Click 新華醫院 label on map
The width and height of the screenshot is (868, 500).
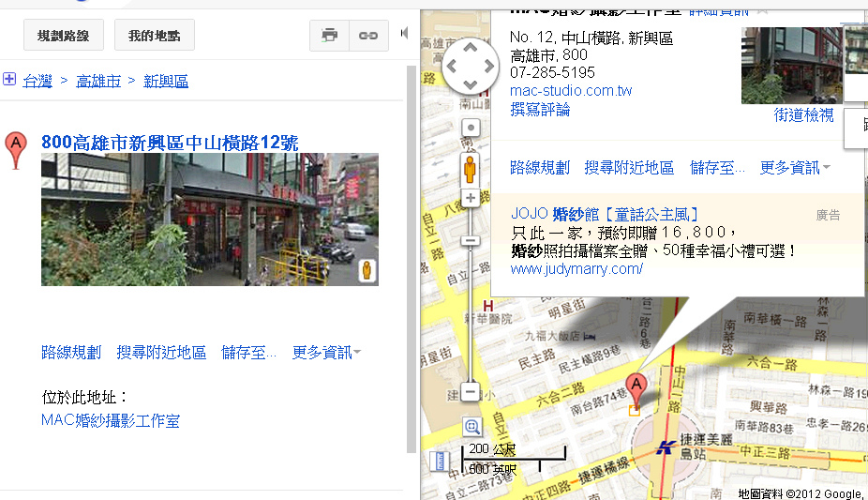(x=488, y=318)
